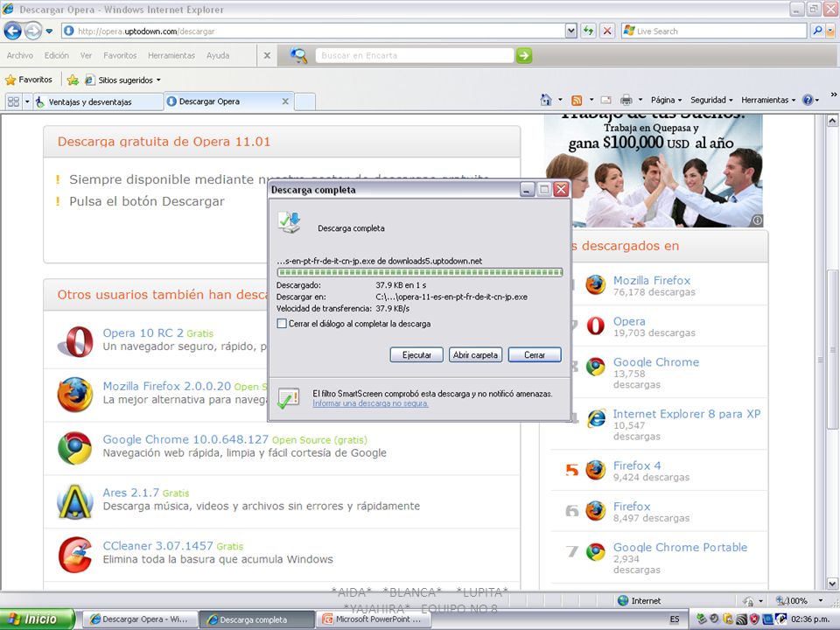Click the red security shield tray icon
840x630 pixels.
tap(753, 619)
